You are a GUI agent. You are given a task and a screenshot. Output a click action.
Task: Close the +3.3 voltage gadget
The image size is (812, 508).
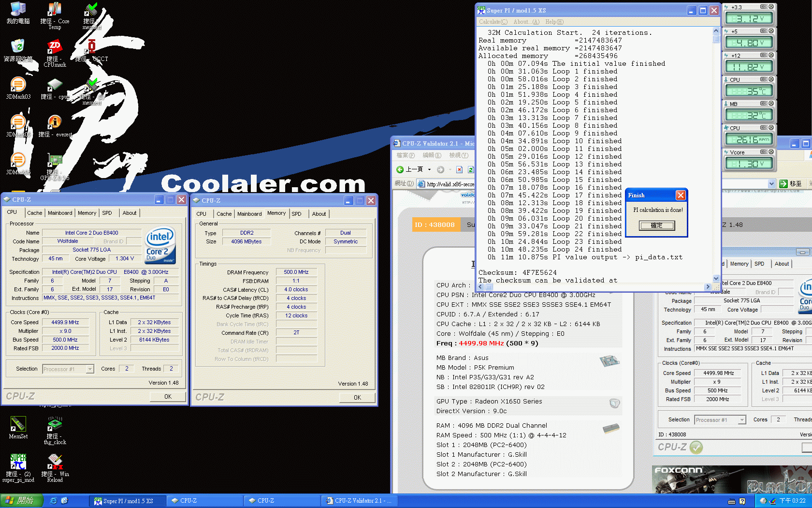[771, 7]
